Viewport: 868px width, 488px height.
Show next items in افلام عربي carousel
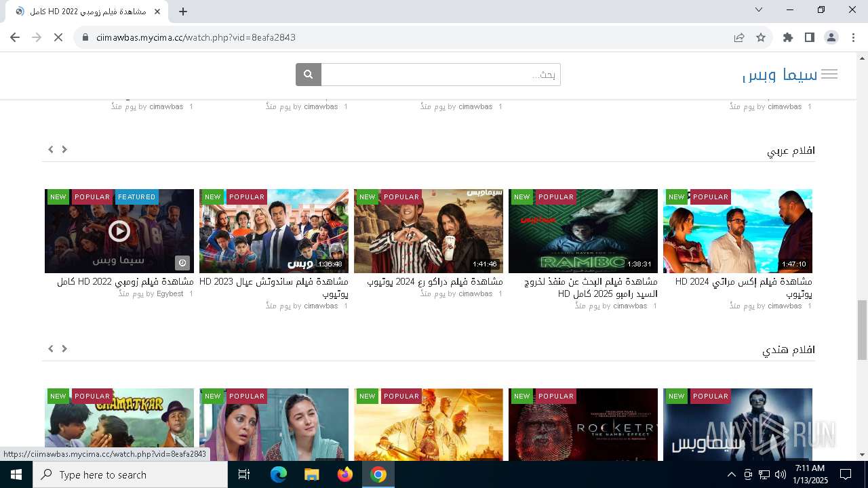click(x=64, y=149)
